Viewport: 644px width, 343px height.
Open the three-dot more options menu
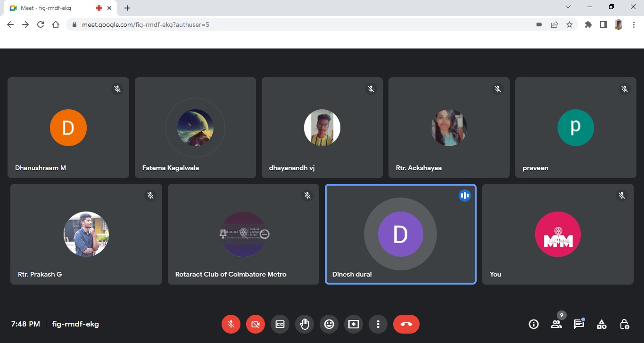coord(378,324)
